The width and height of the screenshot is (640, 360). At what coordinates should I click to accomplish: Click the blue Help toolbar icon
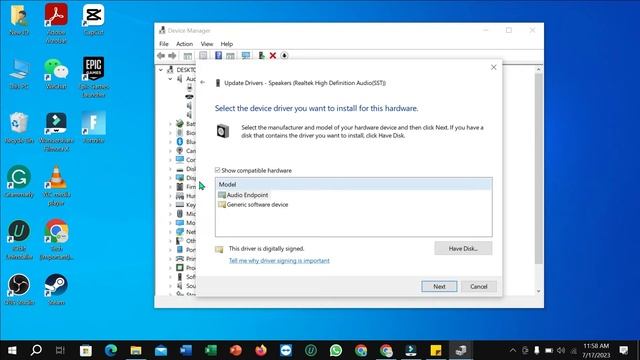pyautogui.click(x=218, y=56)
